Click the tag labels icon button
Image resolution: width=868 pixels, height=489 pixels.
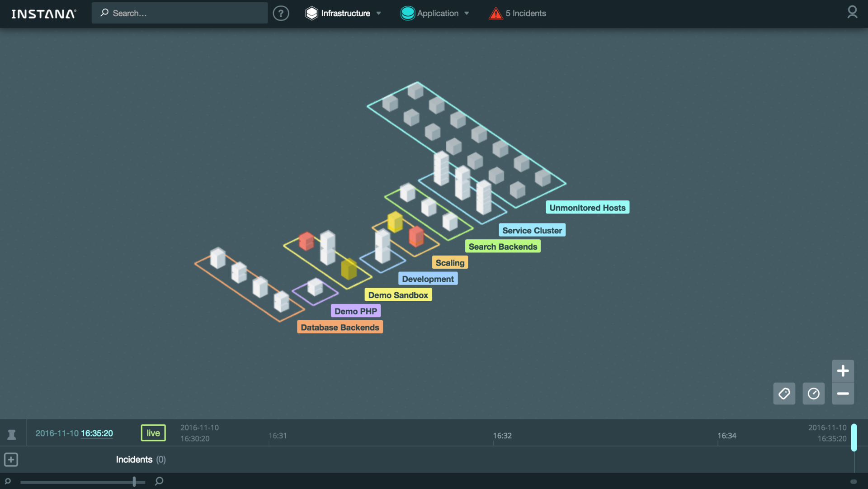(x=784, y=394)
